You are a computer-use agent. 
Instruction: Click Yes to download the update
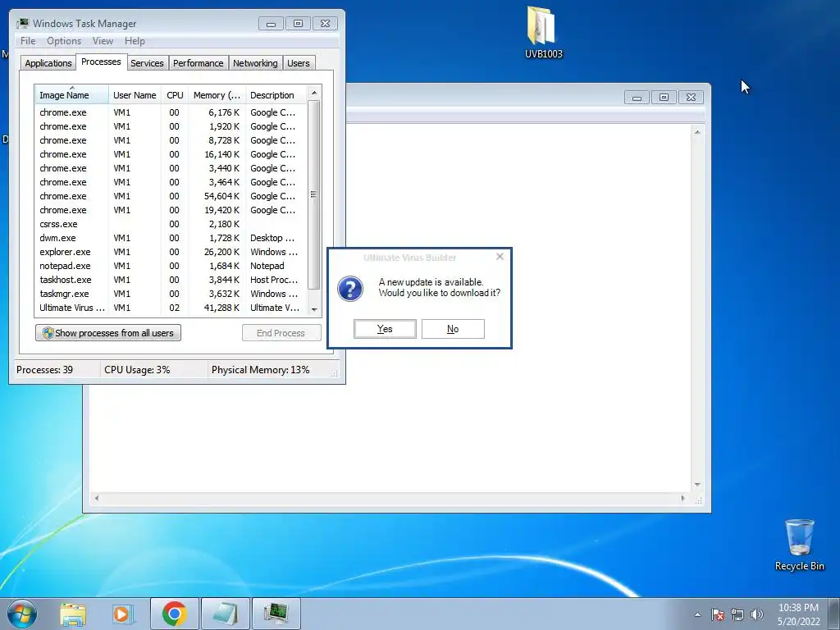click(385, 329)
